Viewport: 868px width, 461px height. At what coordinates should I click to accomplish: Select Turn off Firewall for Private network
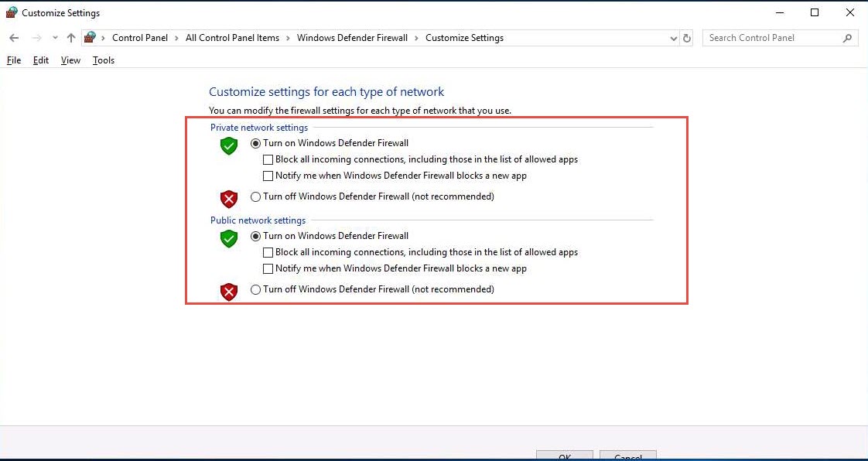point(255,196)
